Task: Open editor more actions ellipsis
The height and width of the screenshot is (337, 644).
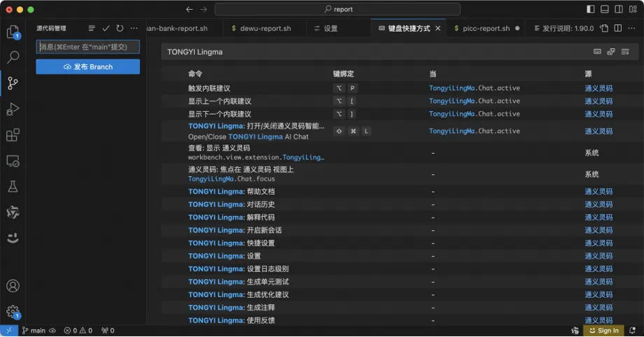Action: (631, 29)
